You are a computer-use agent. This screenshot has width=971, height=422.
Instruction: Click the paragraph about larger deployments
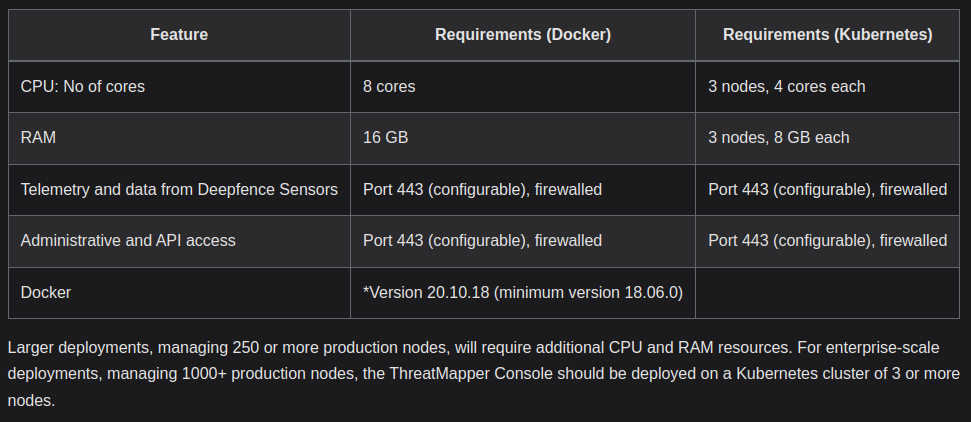(x=484, y=374)
